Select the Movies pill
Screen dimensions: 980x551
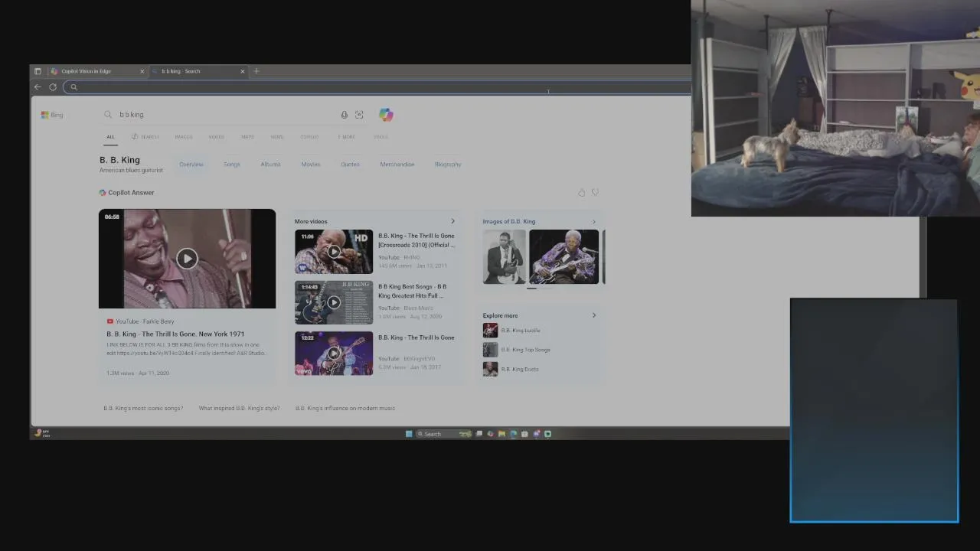[311, 165]
